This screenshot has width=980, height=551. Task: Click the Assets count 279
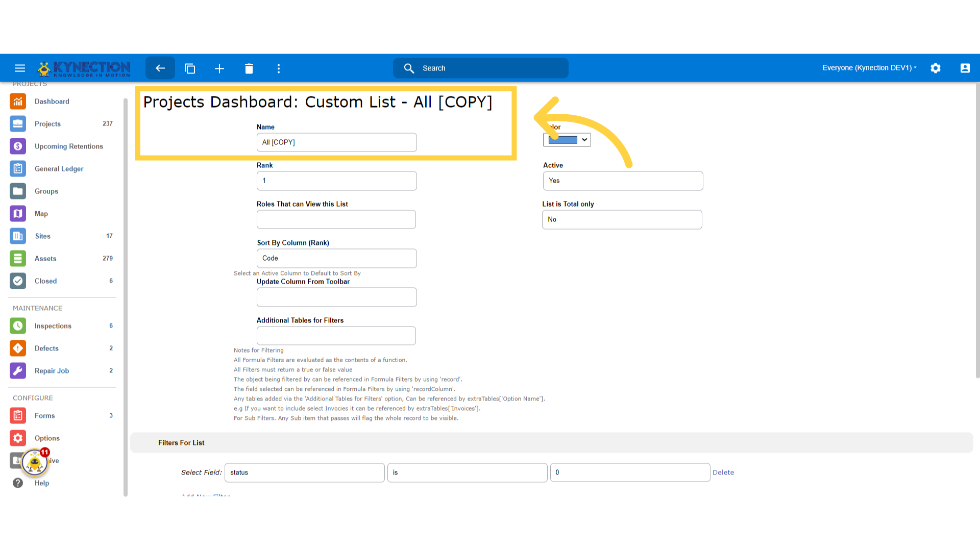[x=108, y=259]
